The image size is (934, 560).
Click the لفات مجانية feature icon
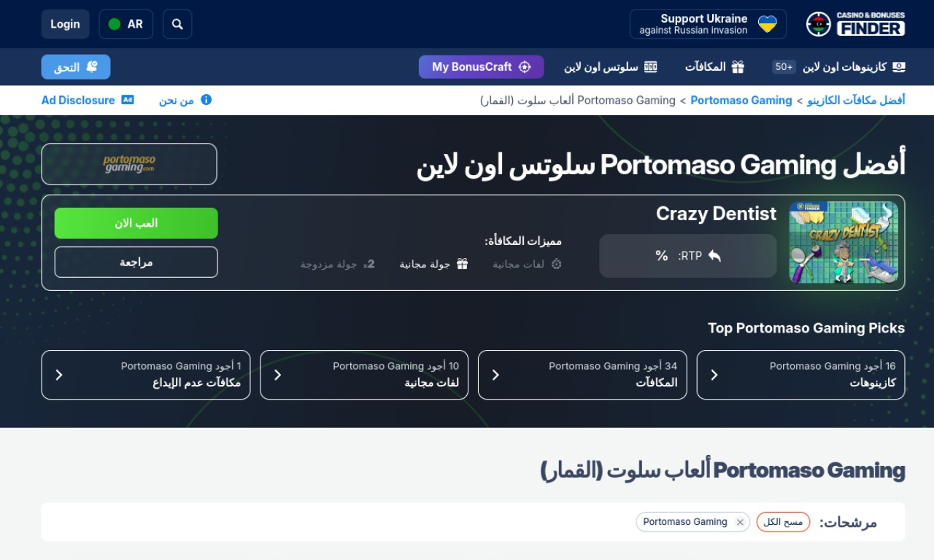click(x=556, y=264)
